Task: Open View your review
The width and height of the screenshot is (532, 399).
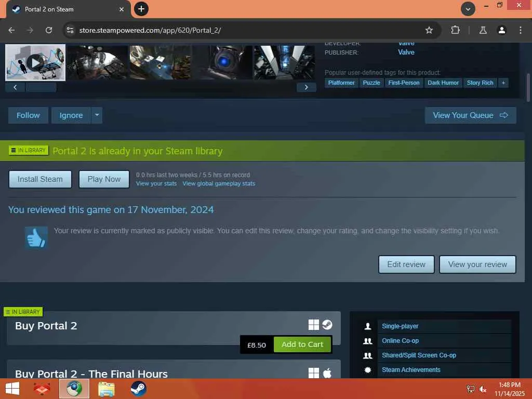Action: [x=477, y=264]
